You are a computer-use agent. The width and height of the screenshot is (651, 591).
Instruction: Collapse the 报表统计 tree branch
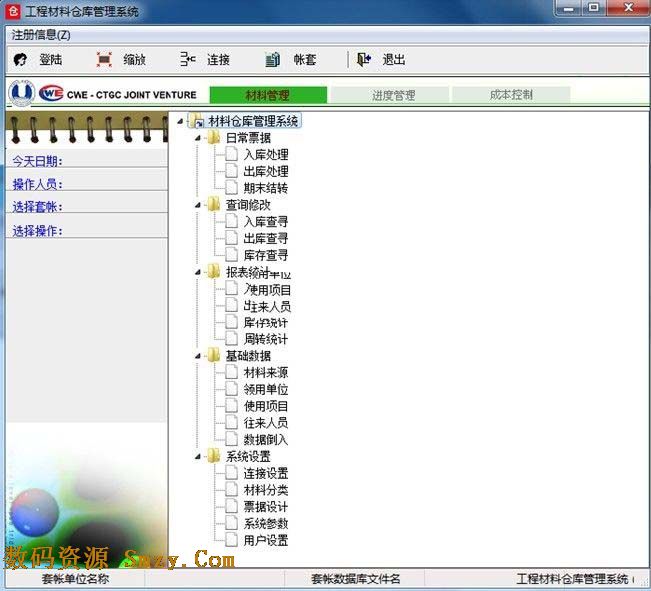click(198, 272)
